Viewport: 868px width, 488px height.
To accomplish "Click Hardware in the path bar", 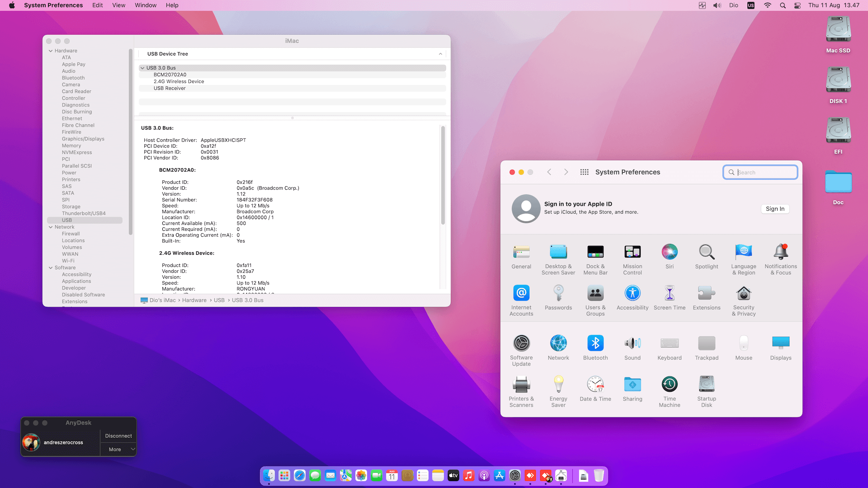I will point(194,300).
